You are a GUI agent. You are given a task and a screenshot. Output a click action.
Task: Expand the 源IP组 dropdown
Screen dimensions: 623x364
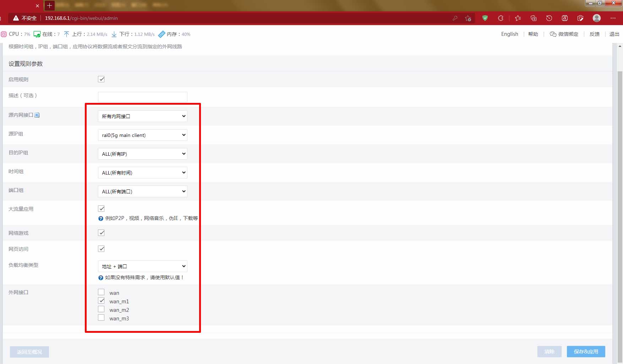point(142,135)
